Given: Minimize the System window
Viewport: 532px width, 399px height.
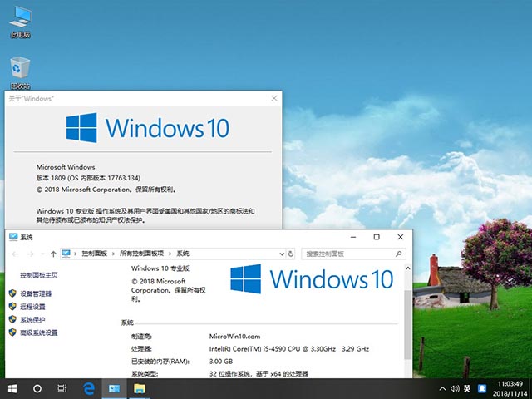Looking at the screenshot, I should point(353,237).
